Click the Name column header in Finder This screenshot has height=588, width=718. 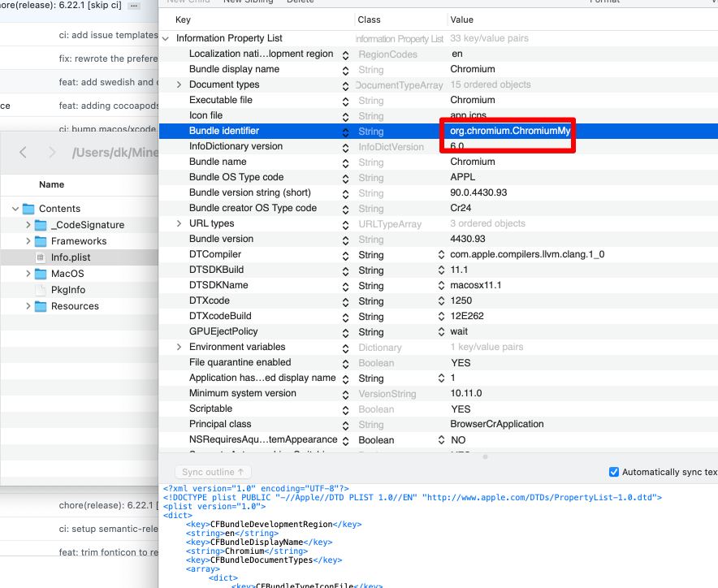(51, 184)
